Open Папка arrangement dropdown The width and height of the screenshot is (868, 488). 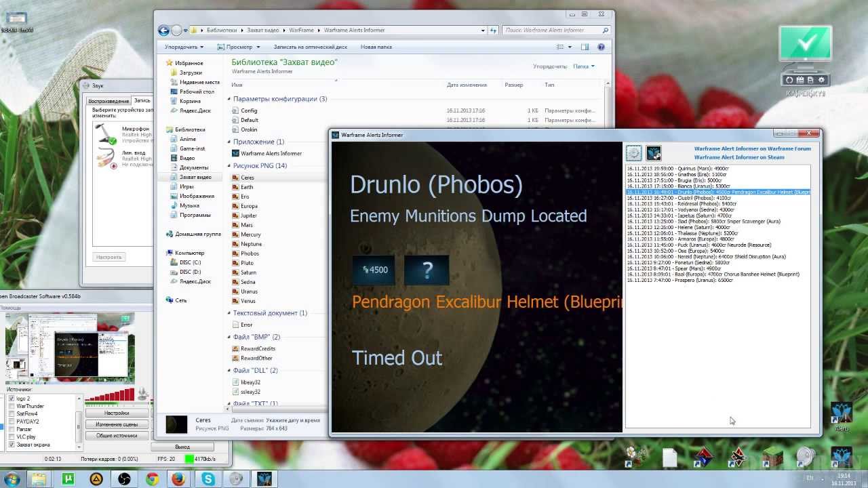click(x=583, y=66)
